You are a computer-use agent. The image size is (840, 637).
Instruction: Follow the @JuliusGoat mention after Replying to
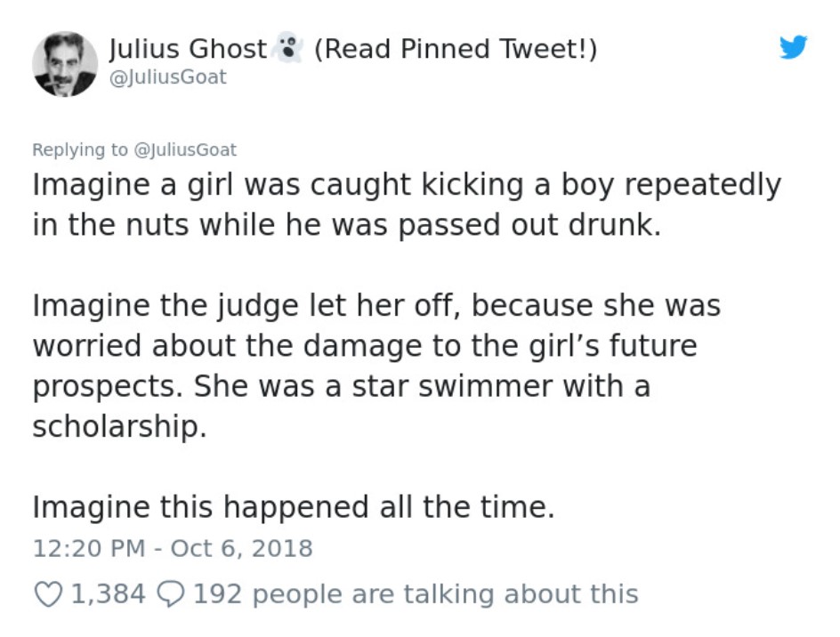coord(185,149)
